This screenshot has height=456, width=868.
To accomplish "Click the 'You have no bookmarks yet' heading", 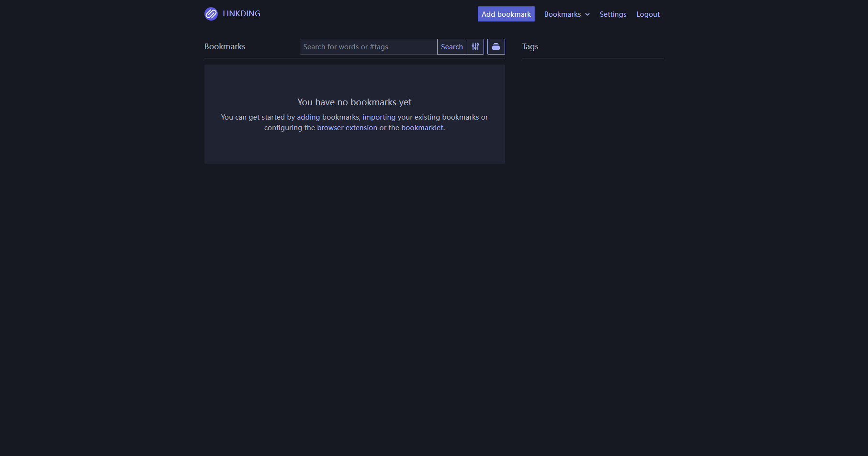I will (354, 102).
